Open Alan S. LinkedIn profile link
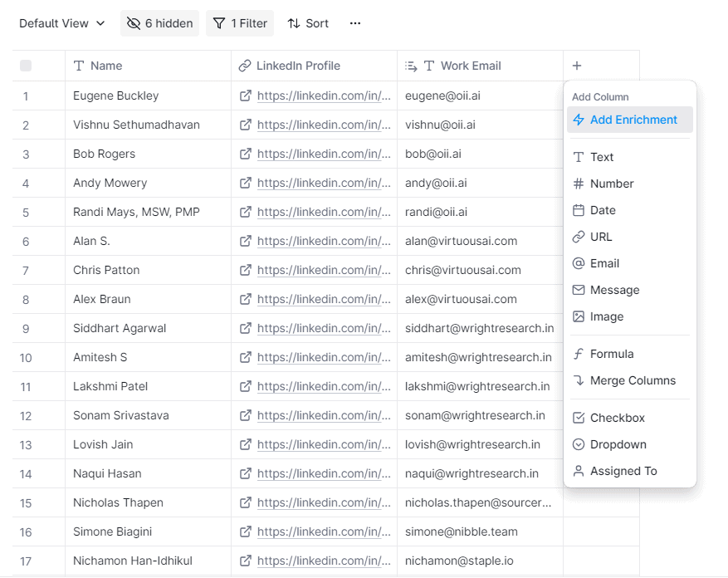728x578 pixels. click(x=324, y=241)
